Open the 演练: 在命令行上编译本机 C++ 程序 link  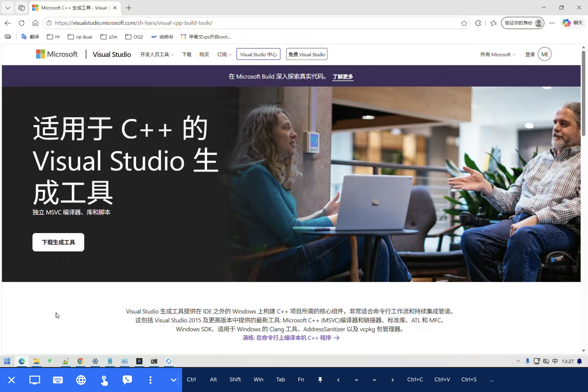point(291,338)
